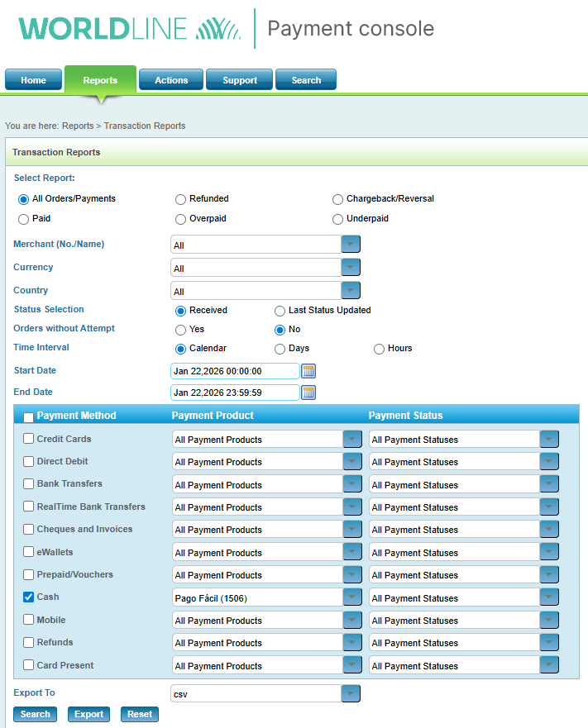Image resolution: width=588 pixels, height=728 pixels.
Task: Check the Prepaid/Vouchers checkbox
Action: pyautogui.click(x=28, y=574)
